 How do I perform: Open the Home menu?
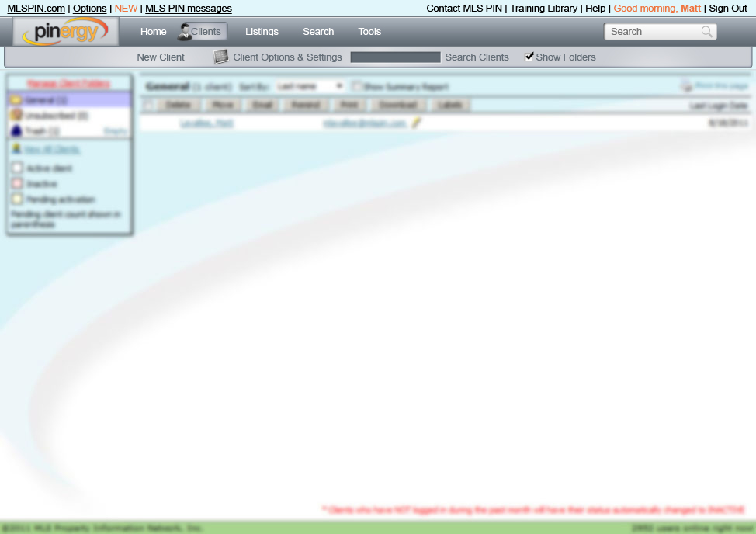click(x=154, y=31)
